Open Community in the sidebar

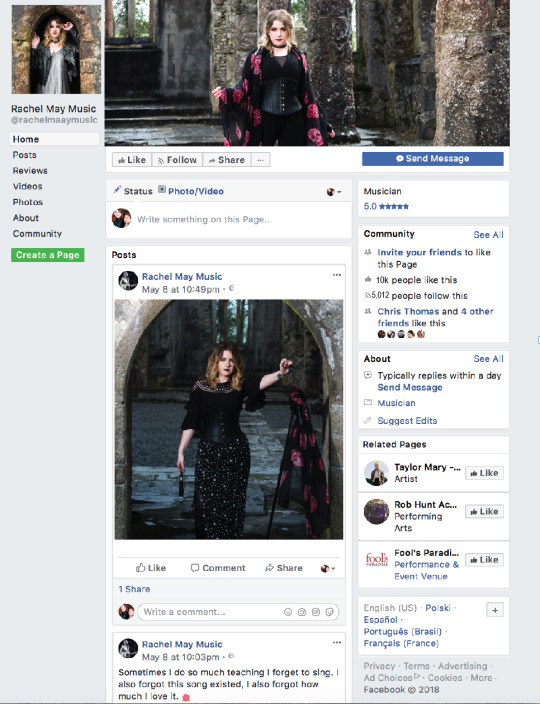37,234
